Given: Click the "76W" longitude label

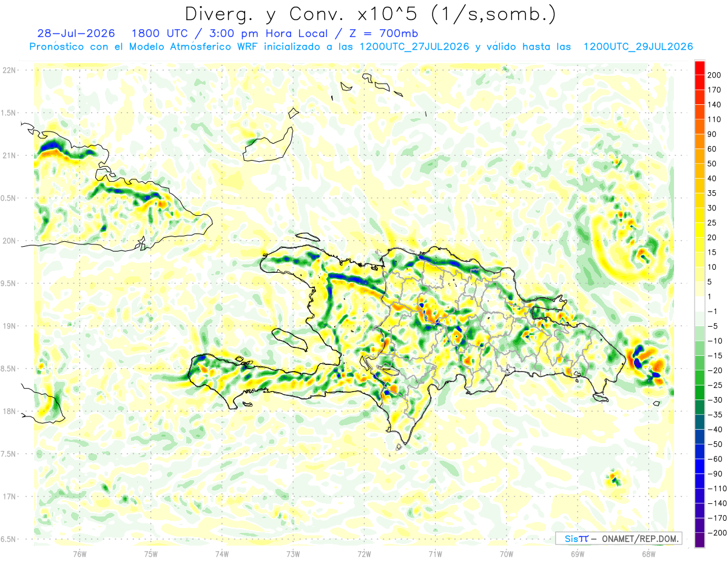Looking at the screenshot, I should click(x=79, y=554).
